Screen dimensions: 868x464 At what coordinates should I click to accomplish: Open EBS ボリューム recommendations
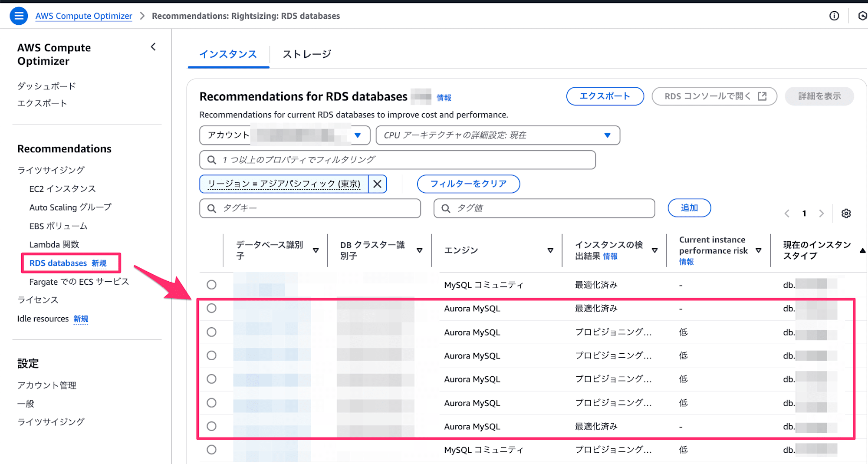pos(59,226)
